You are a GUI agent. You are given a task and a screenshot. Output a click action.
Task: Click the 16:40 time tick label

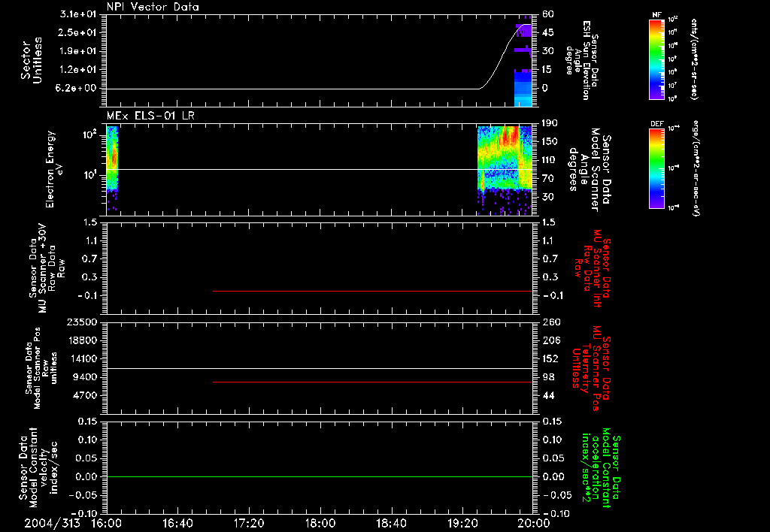pyautogui.click(x=177, y=523)
